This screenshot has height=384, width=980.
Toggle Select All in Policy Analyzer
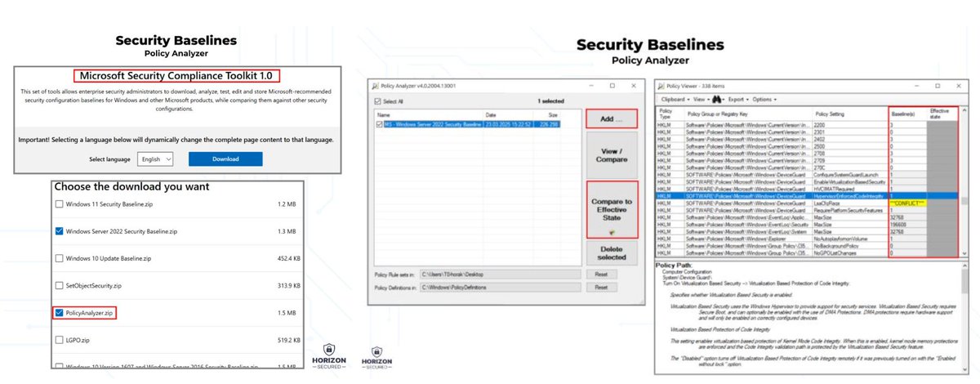[x=377, y=101]
